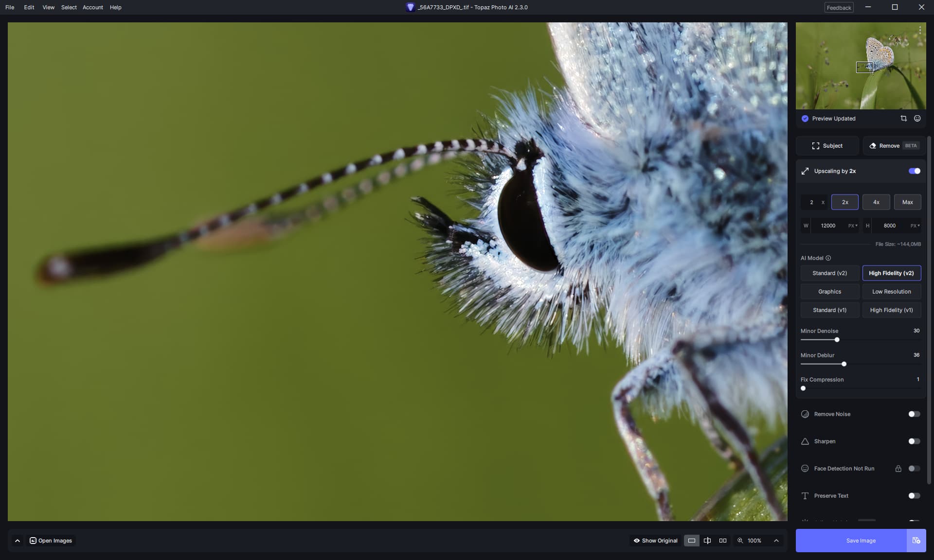Select the single image view mode
The image size is (934, 560).
pos(691,541)
